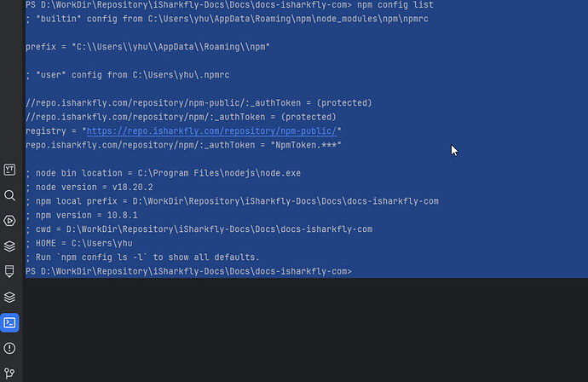Click the HOME = C:\Users\yhu line
The image size is (588, 382).
point(79,244)
